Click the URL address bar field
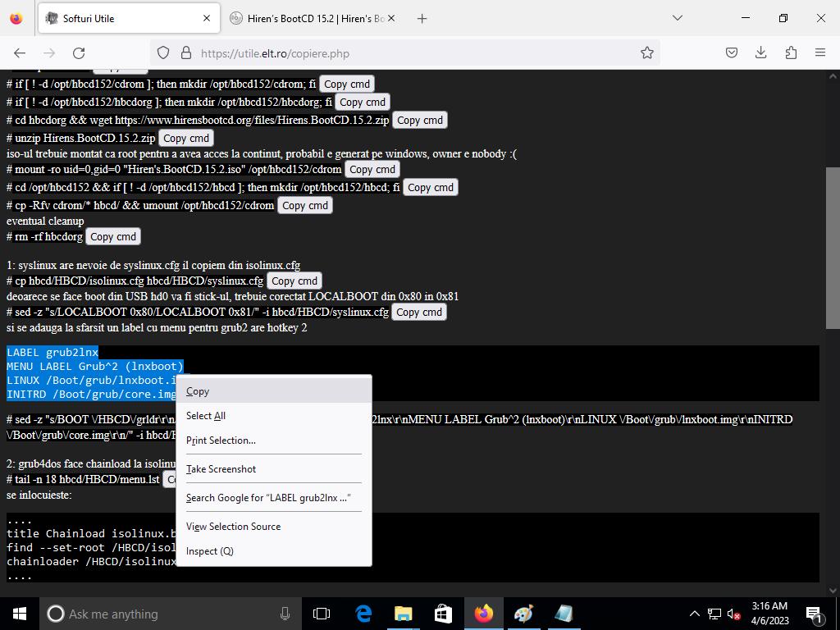 (410, 52)
